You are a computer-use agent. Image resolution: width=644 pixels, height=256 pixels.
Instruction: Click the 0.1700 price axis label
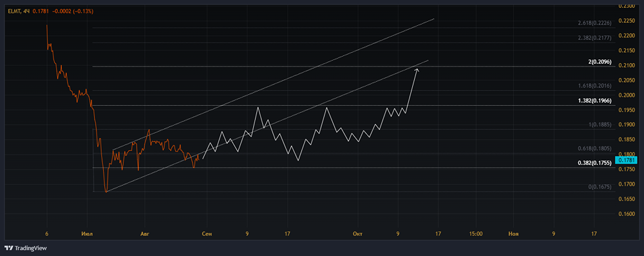pyautogui.click(x=626, y=184)
